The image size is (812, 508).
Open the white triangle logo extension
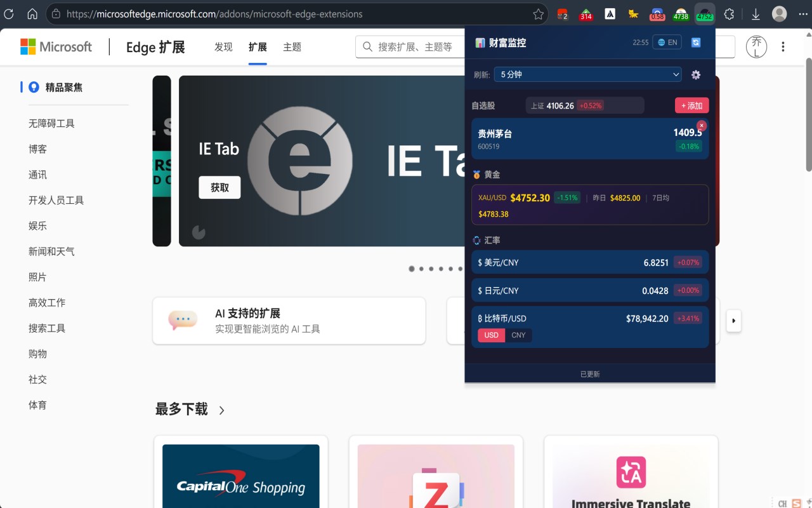(x=610, y=14)
